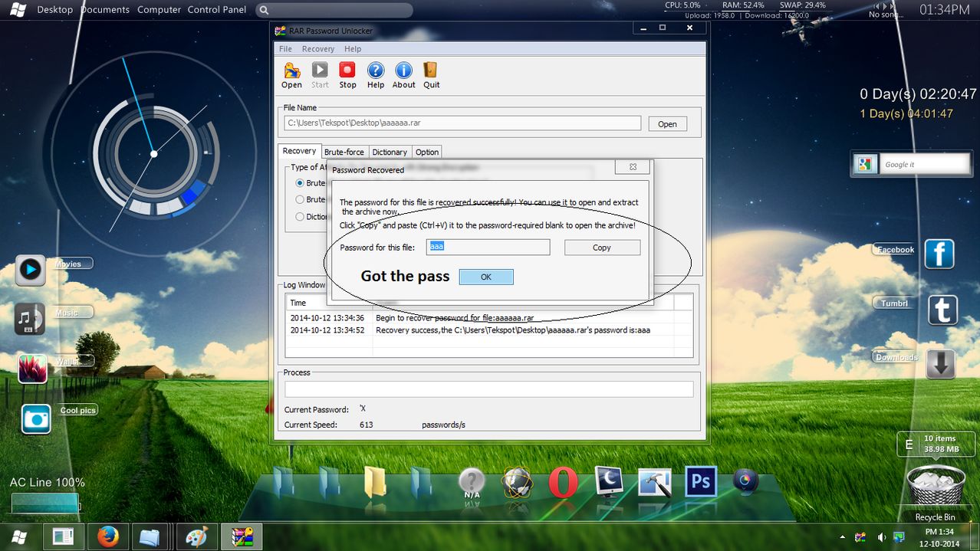Click the top bar search magnifier icon
Image resolution: width=980 pixels, height=551 pixels.
pos(264,10)
